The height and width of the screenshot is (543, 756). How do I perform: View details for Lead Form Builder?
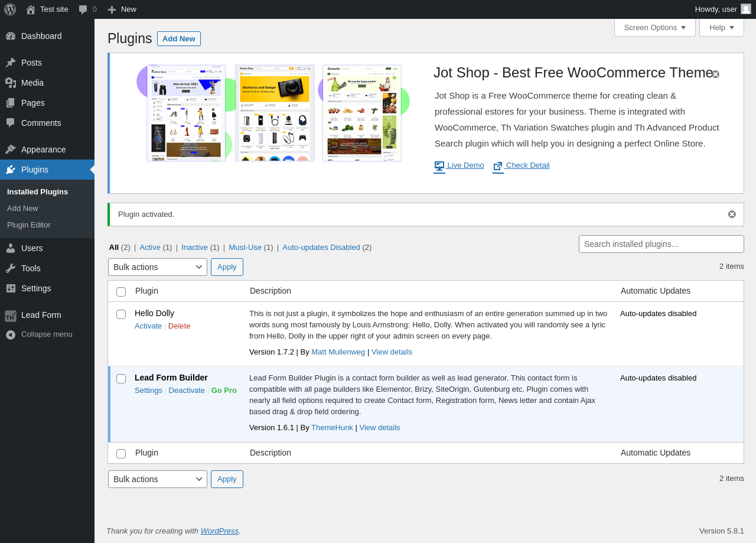[x=380, y=428]
